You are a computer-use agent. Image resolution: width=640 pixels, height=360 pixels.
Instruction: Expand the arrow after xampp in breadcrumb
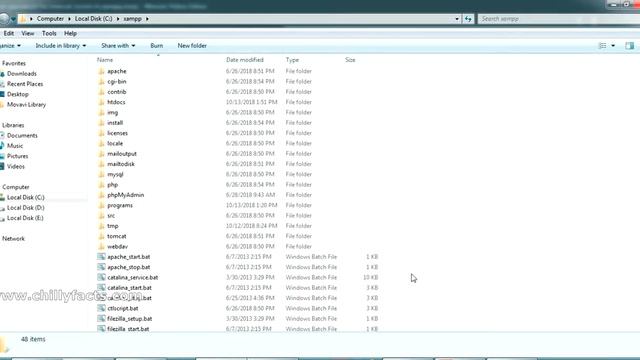[147, 19]
